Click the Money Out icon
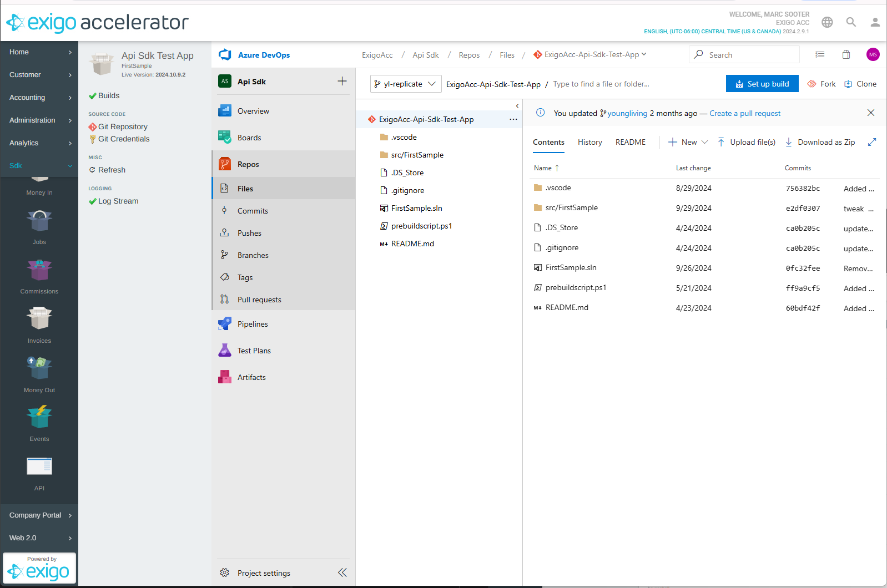The image size is (887, 588). click(x=39, y=368)
